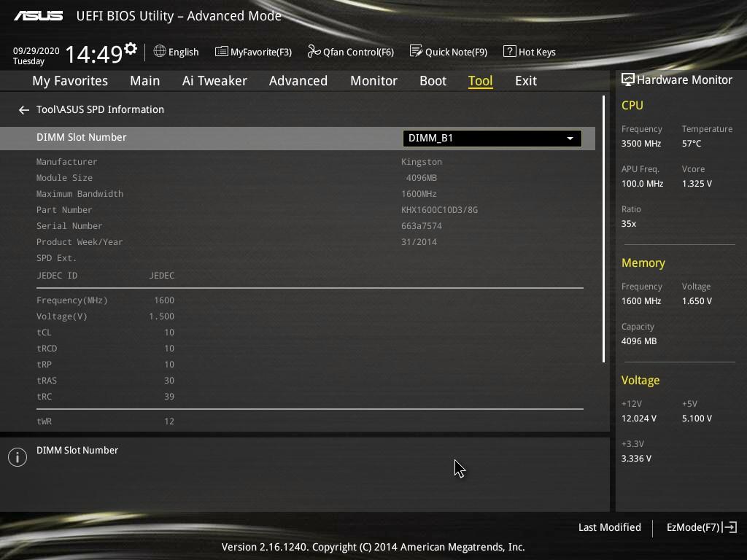The width and height of the screenshot is (747, 560).
Task: Open the DIMM Slot Number dropdown
Action: tap(492, 138)
